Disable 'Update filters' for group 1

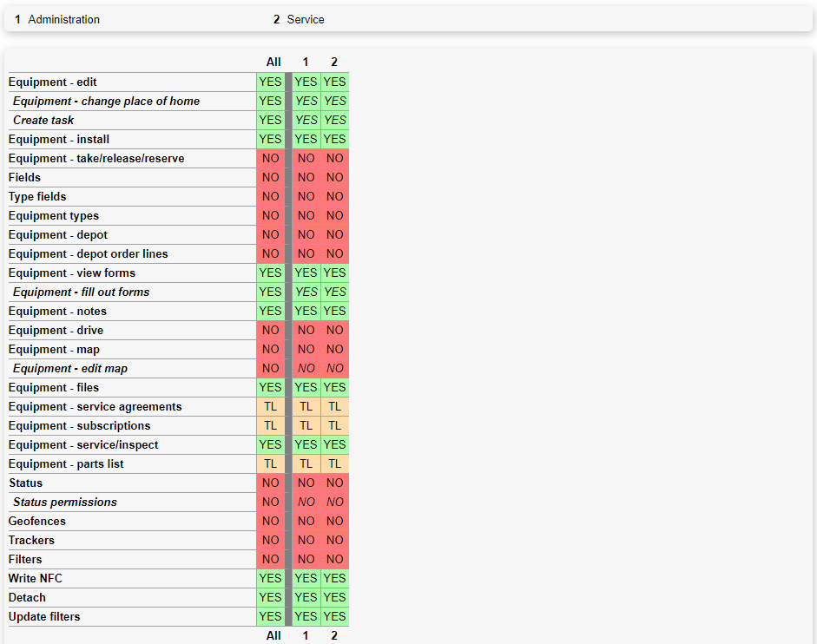tap(306, 617)
